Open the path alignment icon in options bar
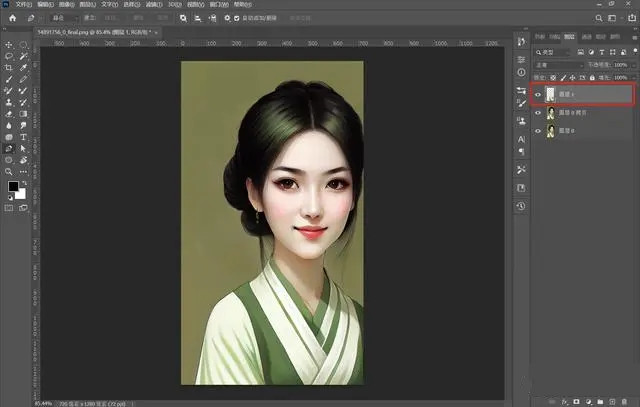Viewport: 640px width, 407px height. pyautogui.click(x=198, y=18)
